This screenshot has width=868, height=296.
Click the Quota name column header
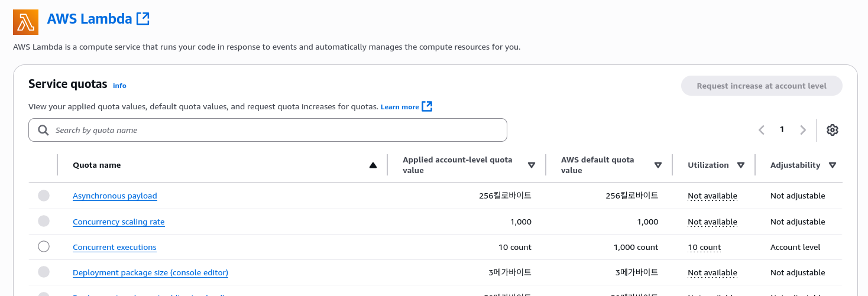pyautogui.click(x=97, y=165)
